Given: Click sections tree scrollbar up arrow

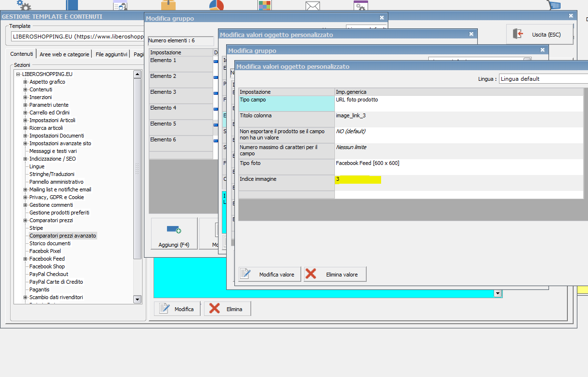Looking at the screenshot, I should pos(137,74).
